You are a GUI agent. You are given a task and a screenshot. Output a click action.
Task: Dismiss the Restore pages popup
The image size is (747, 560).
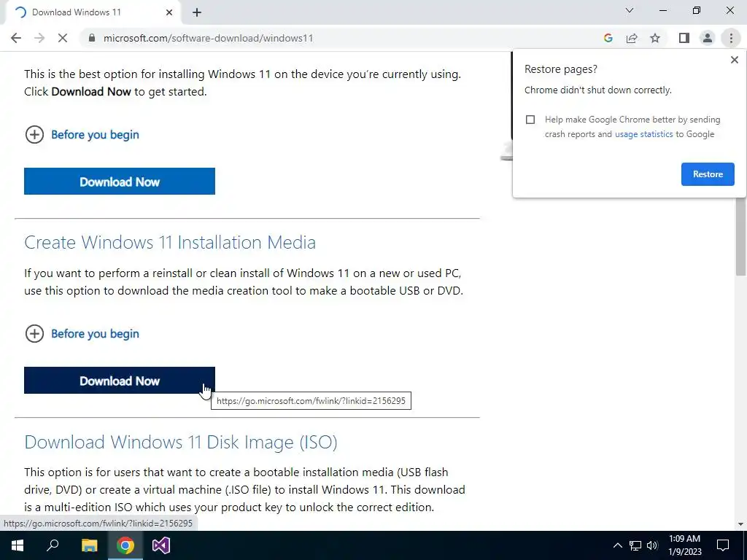click(x=734, y=60)
